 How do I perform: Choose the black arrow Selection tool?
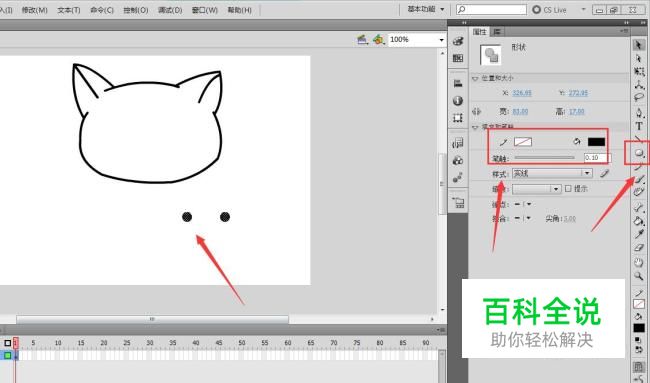pos(638,45)
